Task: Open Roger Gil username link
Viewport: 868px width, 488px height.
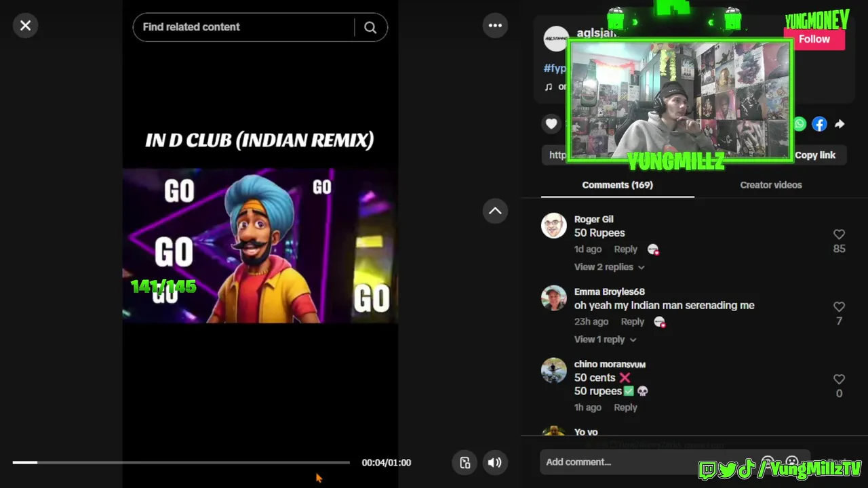Action: pos(593,220)
